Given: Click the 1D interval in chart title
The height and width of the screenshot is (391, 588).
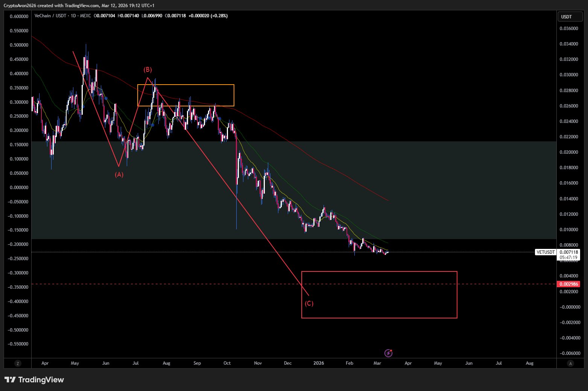Looking at the screenshot, I should [x=73, y=16].
